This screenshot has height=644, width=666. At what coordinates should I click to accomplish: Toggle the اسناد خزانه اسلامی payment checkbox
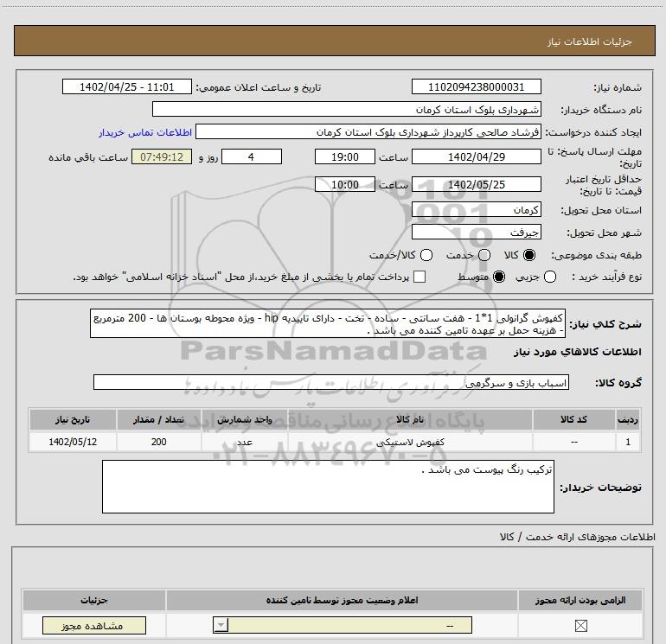pos(419,277)
